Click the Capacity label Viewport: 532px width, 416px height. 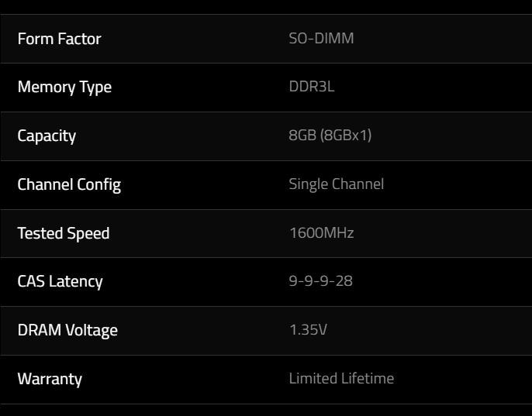pos(47,136)
